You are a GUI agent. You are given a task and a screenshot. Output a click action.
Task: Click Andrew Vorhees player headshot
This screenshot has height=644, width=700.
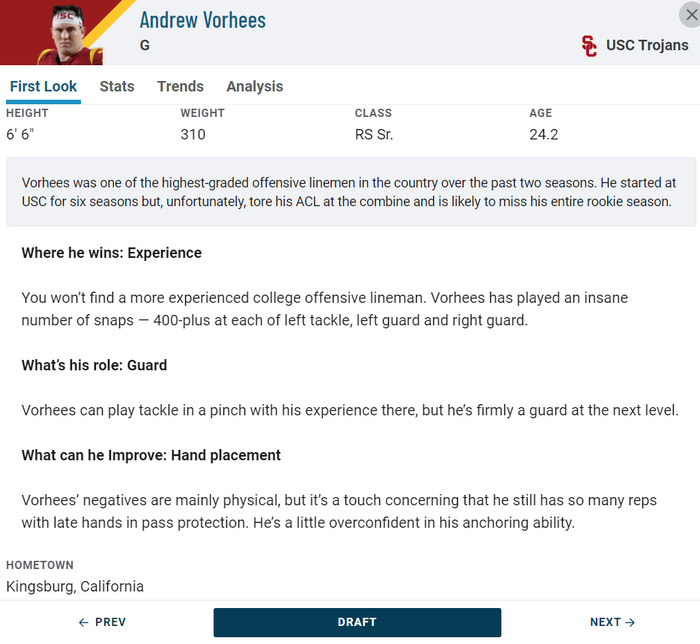(x=67, y=35)
